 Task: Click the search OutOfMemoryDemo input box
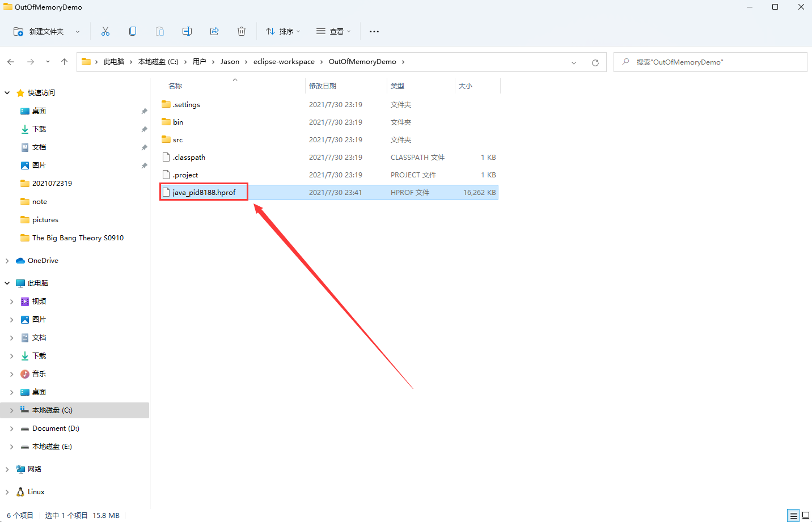pyautogui.click(x=714, y=62)
